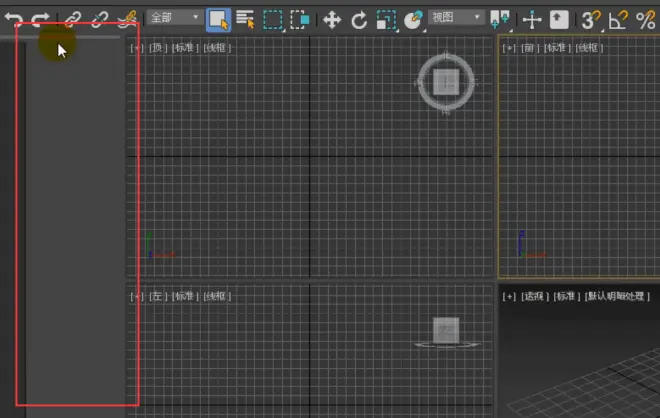Activate the Select and Scale tool

386,20
